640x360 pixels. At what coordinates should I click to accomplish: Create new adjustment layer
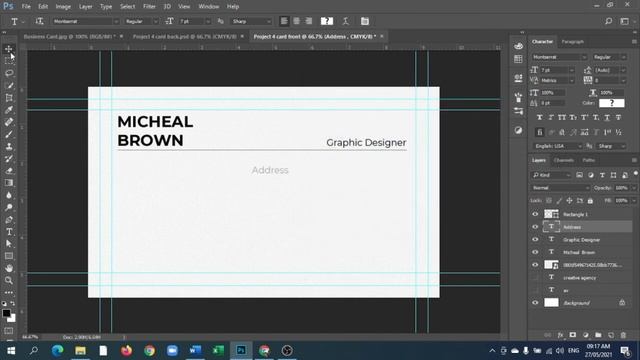586,335
